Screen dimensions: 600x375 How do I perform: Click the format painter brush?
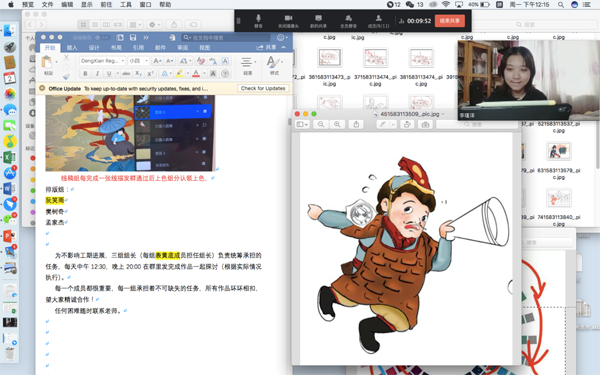click(x=67, y=77)
